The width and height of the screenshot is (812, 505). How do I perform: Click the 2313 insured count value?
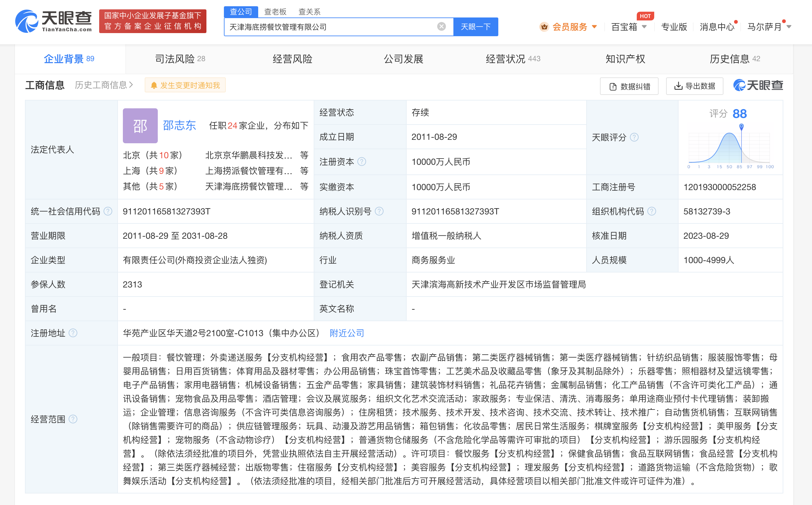point(132,285)
